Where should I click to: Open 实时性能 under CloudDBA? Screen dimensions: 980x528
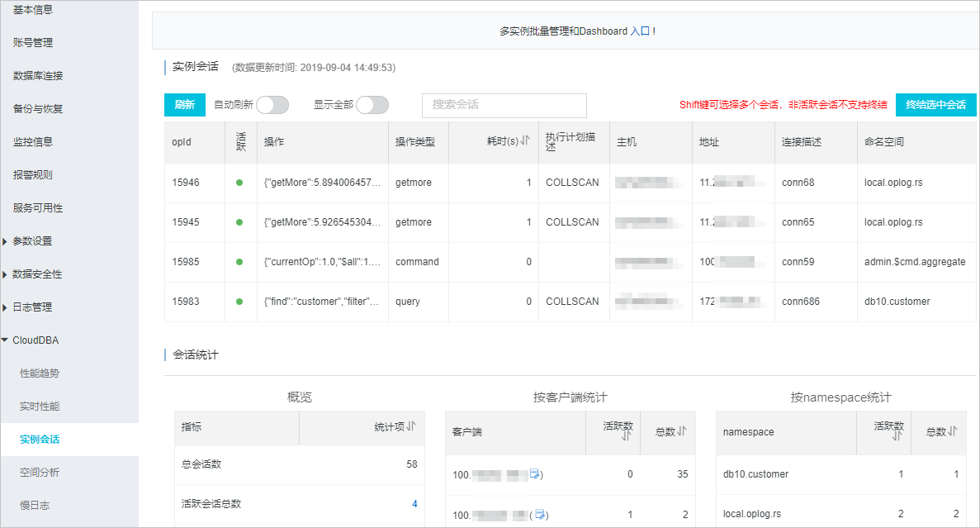[x=40, y=407]
